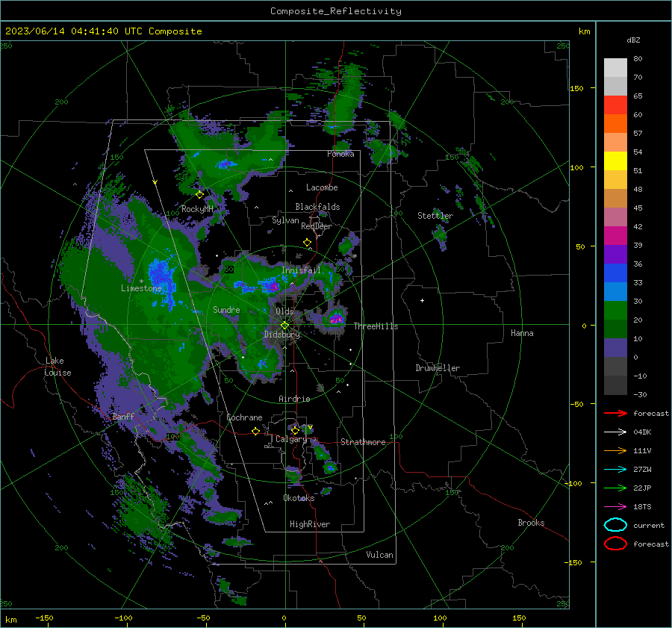Click the Drumheller label
672x628 pixels.
[438, 368]
